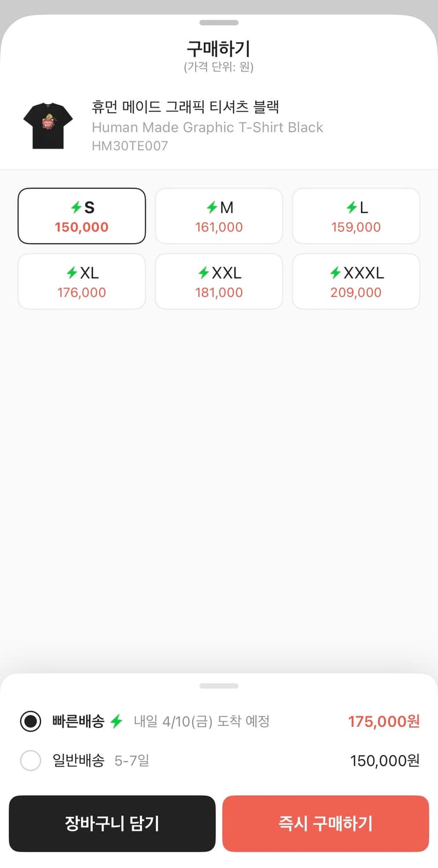Tap the lightning icon on size XXL
The image size is (438, 868).
point(204,273)
